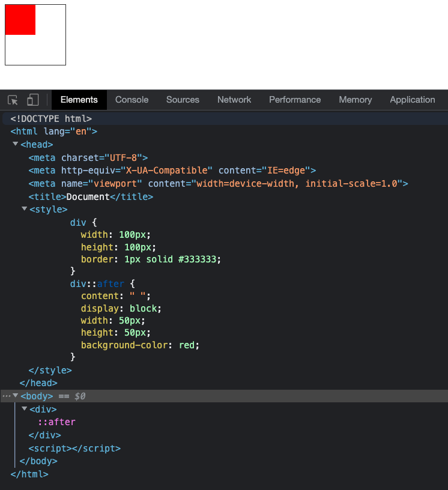
Task: Toggle the device toolbar icon
Action: [x=33, y=100]
